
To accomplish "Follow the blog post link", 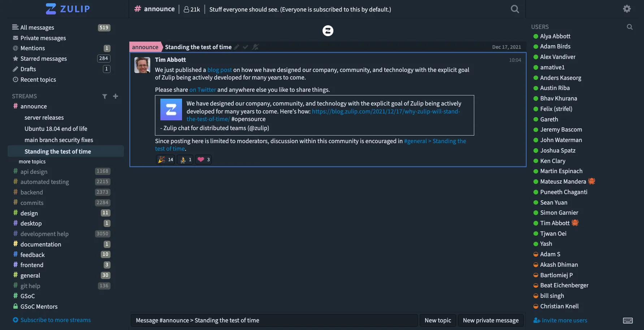I will coord(220,70).
